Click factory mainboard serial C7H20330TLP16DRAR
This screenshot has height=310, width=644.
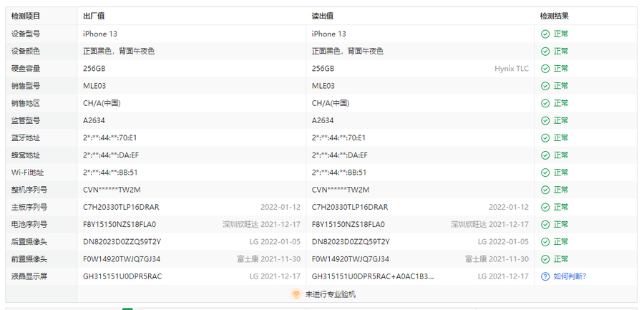click(121, 207)
